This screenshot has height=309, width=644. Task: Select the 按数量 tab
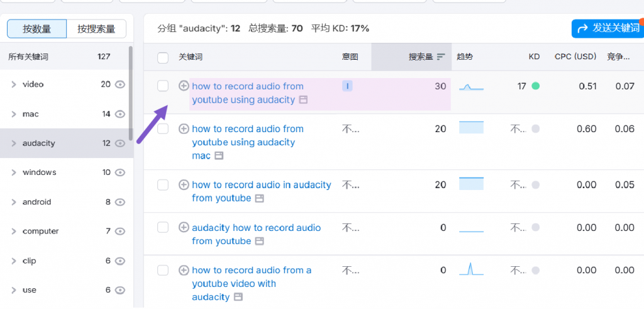point(37,29)
